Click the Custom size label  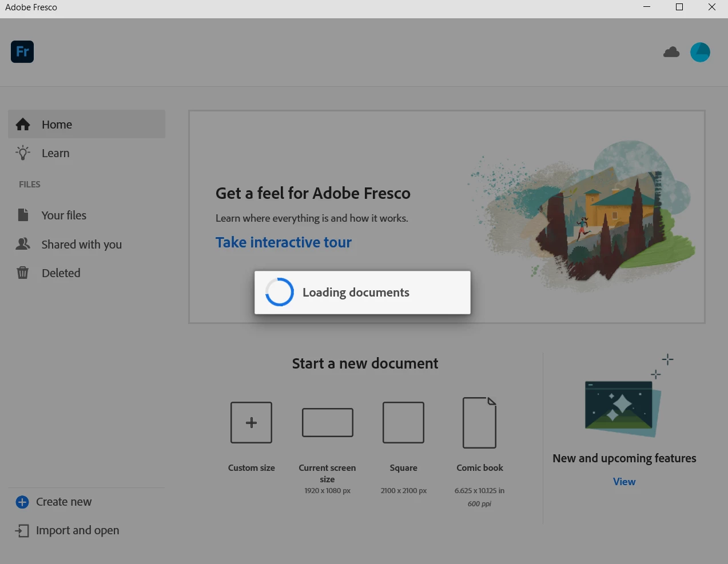tap(251, 468)
